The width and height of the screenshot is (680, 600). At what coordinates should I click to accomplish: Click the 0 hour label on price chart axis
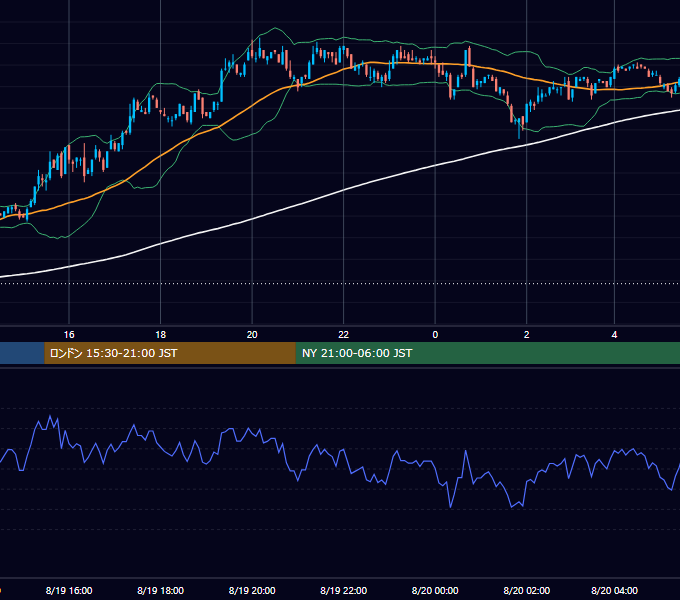point(435,335)
